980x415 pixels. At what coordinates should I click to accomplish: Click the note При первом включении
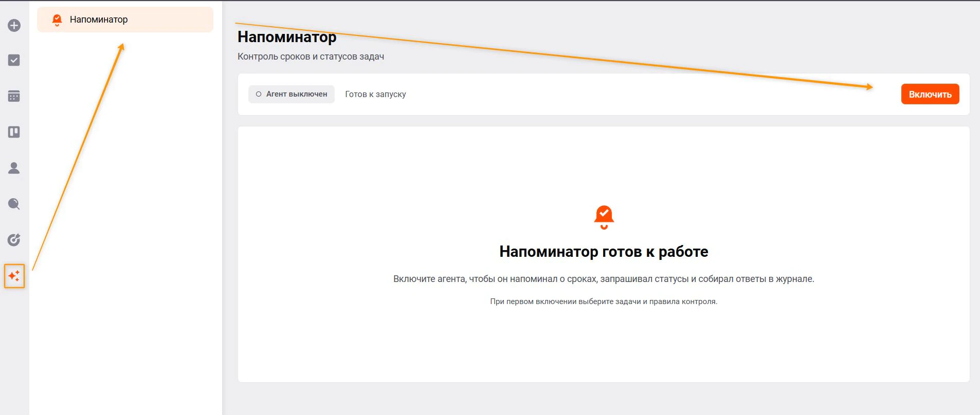[604, 301]
